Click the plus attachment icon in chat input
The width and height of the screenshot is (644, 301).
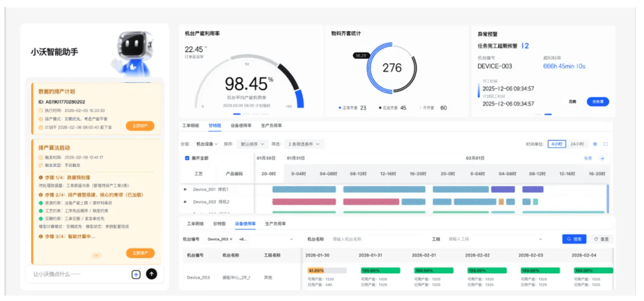136,275
